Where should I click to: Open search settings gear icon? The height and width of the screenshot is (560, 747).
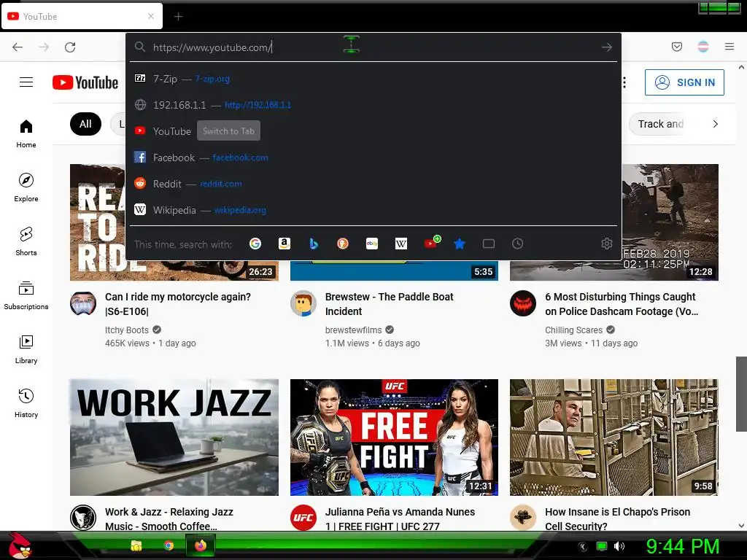606,244
